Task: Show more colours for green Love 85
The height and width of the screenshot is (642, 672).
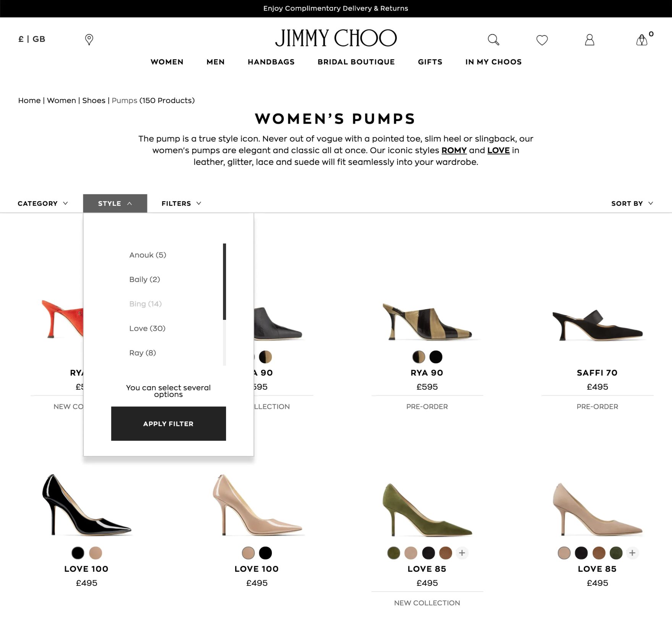Action: click(x=462, y=553)
